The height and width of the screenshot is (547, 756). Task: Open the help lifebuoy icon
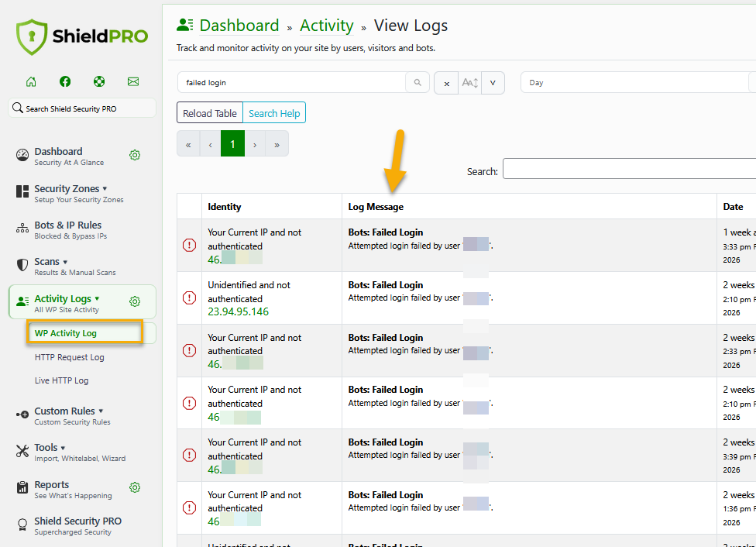click(99, 81)
